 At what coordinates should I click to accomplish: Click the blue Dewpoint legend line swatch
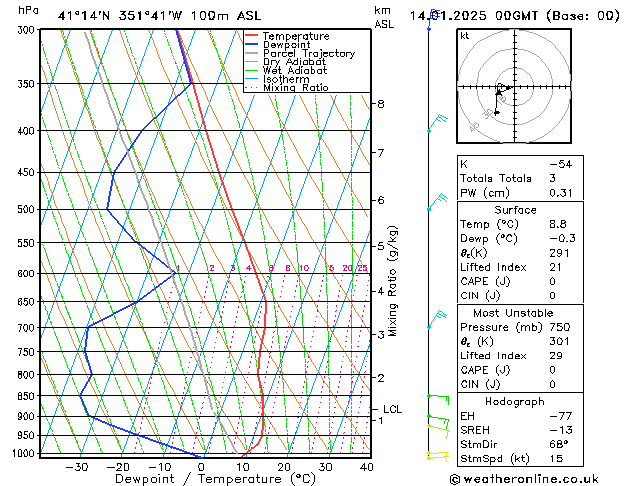pos(252,44)
